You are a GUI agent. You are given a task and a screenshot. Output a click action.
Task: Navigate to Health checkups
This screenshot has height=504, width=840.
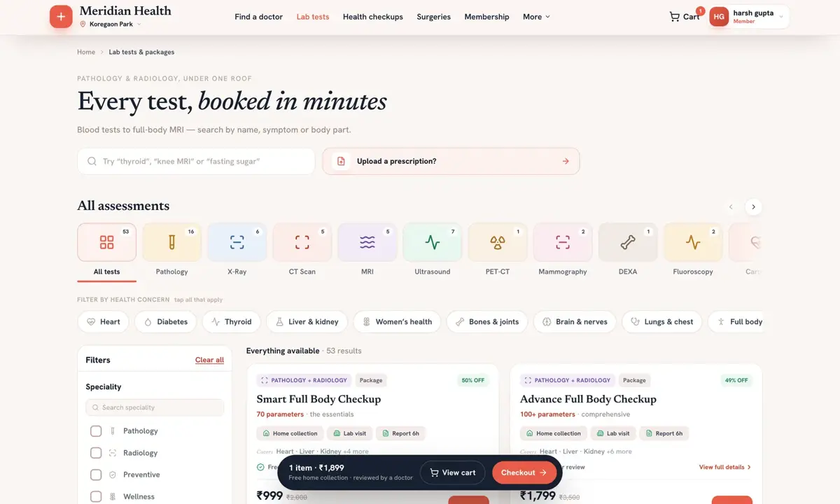(373, 17)
